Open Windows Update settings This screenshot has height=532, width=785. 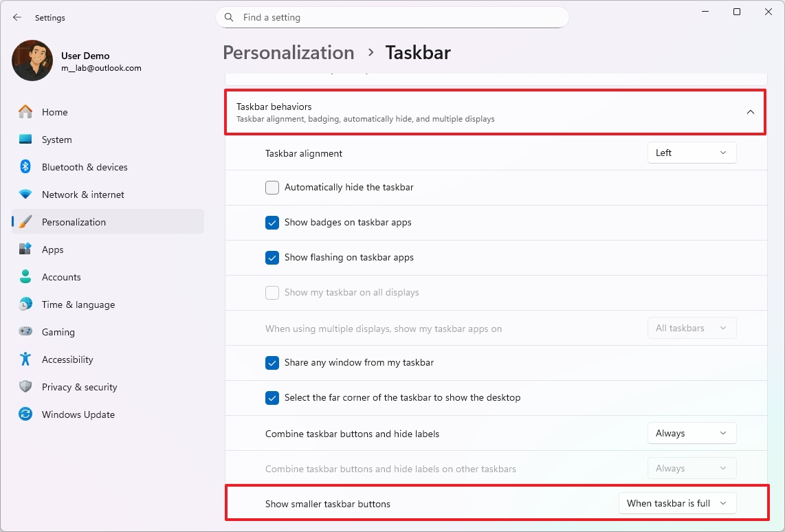coord(25,414)
